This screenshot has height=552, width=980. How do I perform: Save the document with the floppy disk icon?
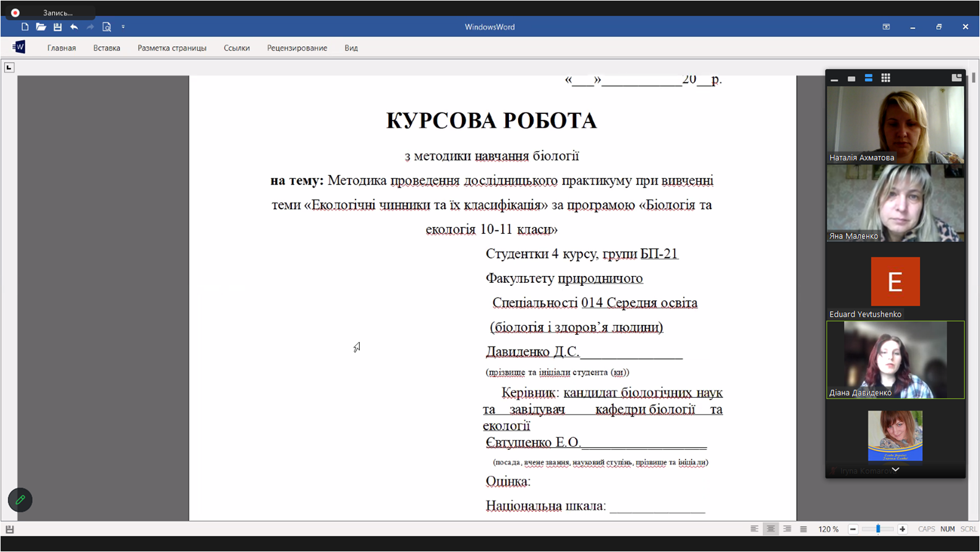(58, 27)
